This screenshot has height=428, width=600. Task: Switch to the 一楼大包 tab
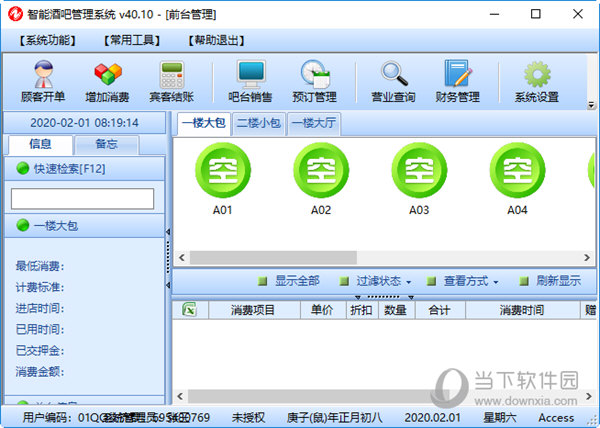[x=204, y=123]
